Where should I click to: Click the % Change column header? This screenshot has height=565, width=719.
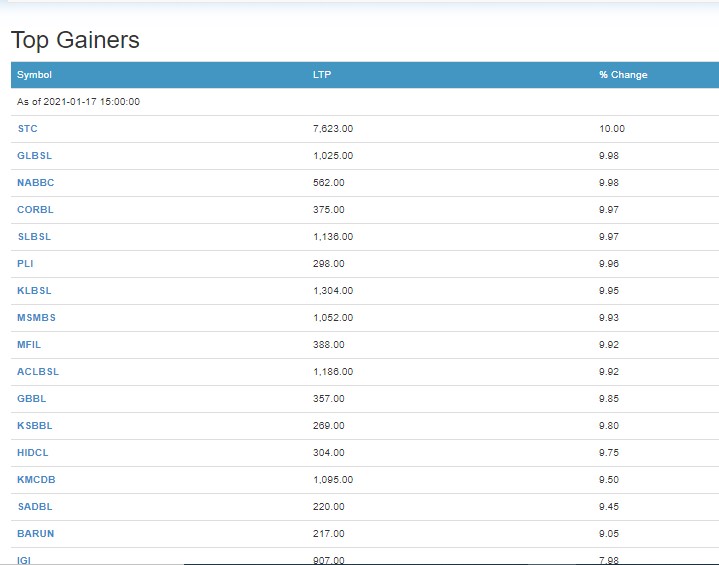(623, 75)
